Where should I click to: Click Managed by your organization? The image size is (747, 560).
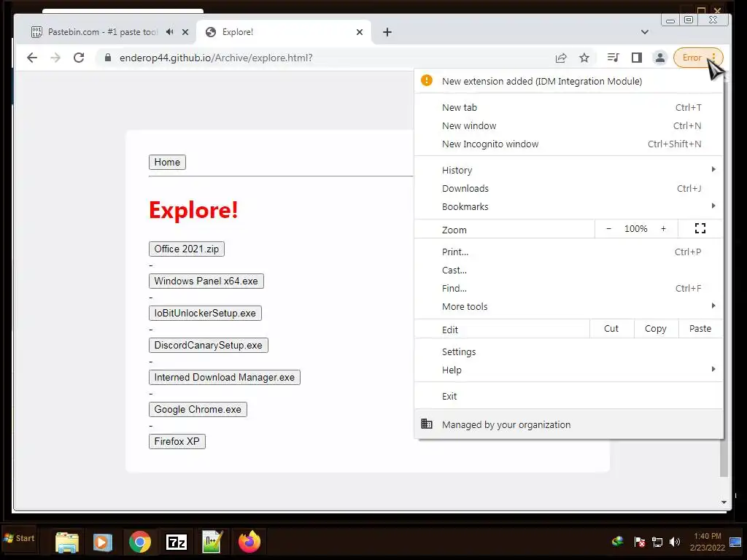(x=569, y=424)
